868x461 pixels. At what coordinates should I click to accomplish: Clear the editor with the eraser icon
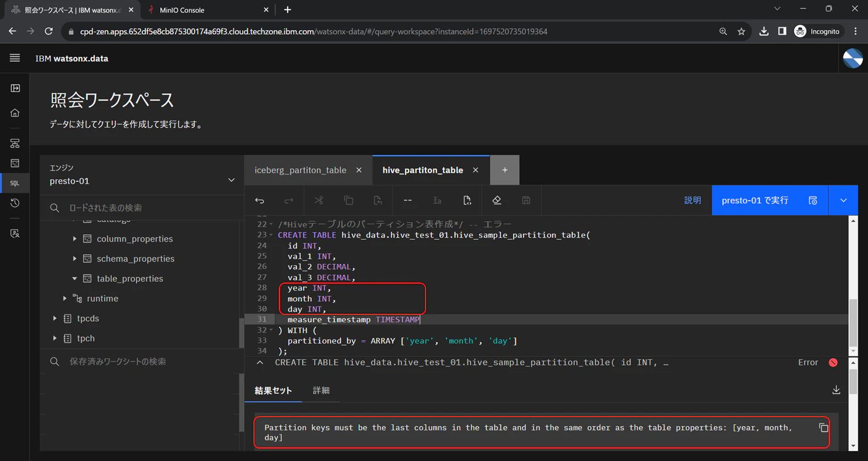coord(496,200)
